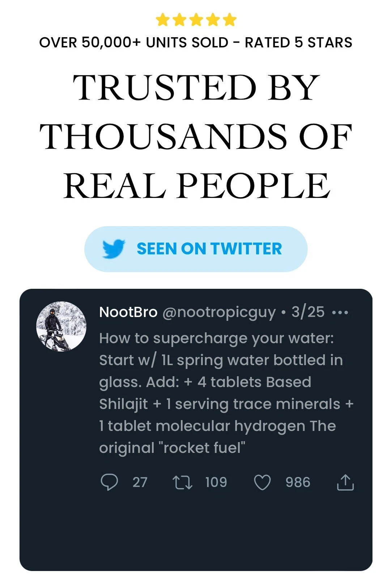Click the 27 replies count

pyautogui.click(x=140, y=482)
